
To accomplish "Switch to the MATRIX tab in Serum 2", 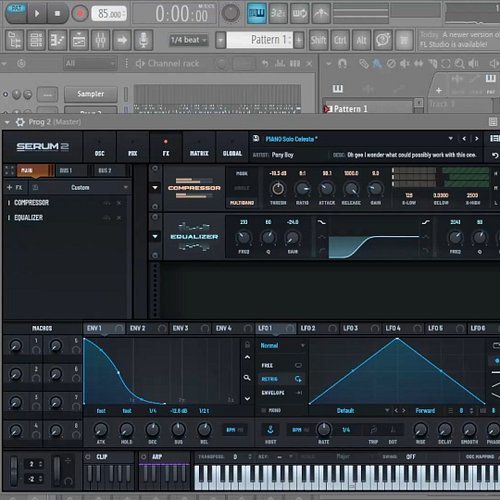I will [199, 148].
